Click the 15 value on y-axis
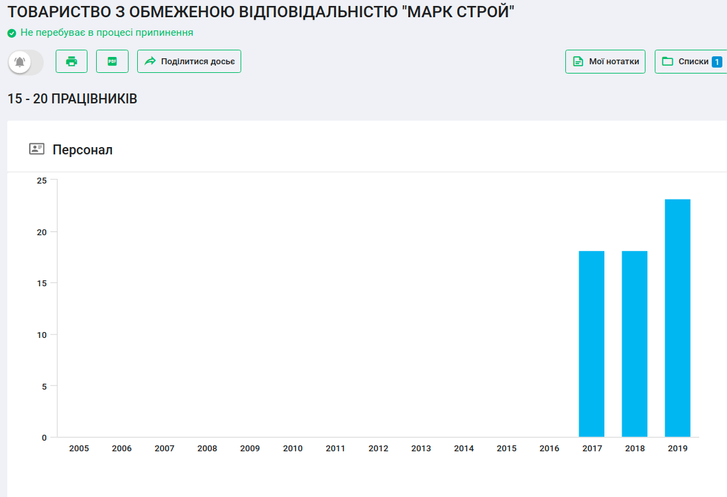727x497 pixels. pyautogui.click(x=42, y=283)
